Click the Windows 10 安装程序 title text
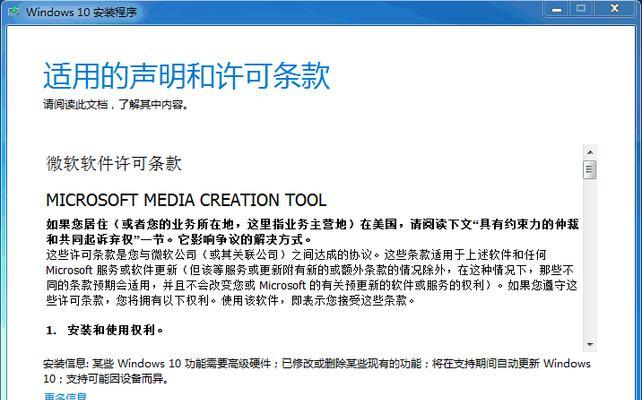Viewport: 642px width, 400px height. click(x=81, y=11)
